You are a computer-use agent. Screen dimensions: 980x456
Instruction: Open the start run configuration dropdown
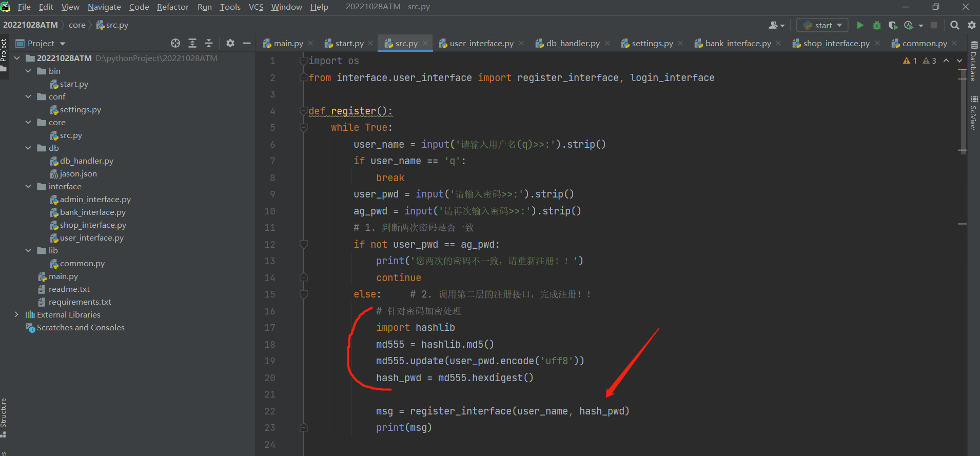coord(822,25)
